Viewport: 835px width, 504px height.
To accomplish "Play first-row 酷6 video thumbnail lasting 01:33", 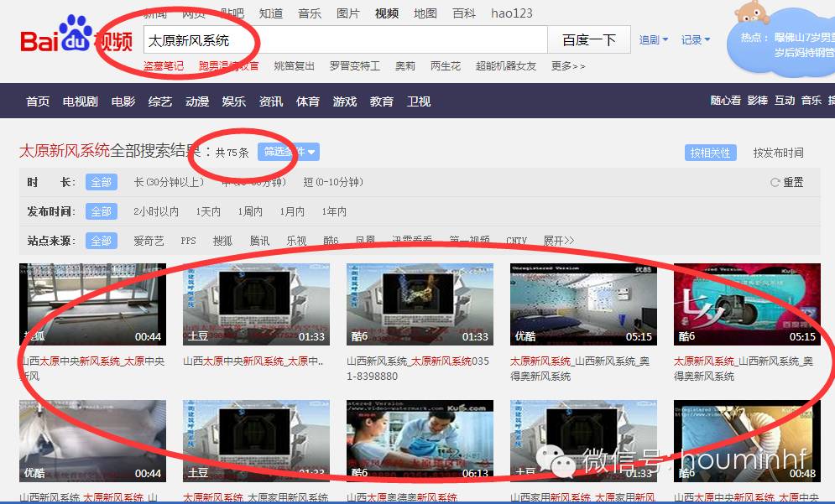I will pyautogui.click(x=420, y=304).
